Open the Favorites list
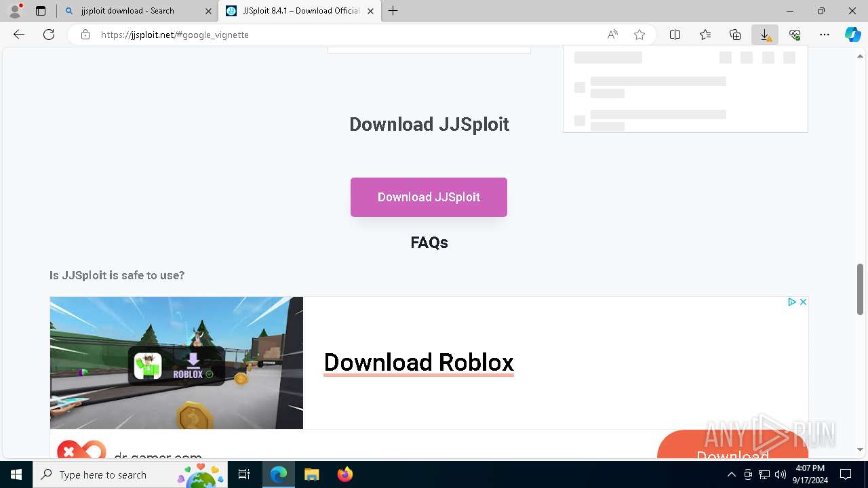The height and width of the screenshot is (488, 868). click(705, 35)
